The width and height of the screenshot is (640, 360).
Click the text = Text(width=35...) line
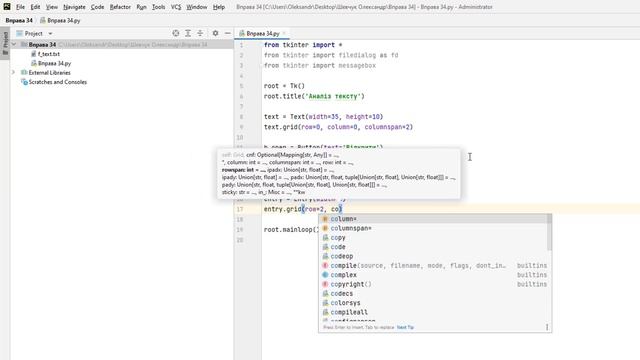point(323,117)
